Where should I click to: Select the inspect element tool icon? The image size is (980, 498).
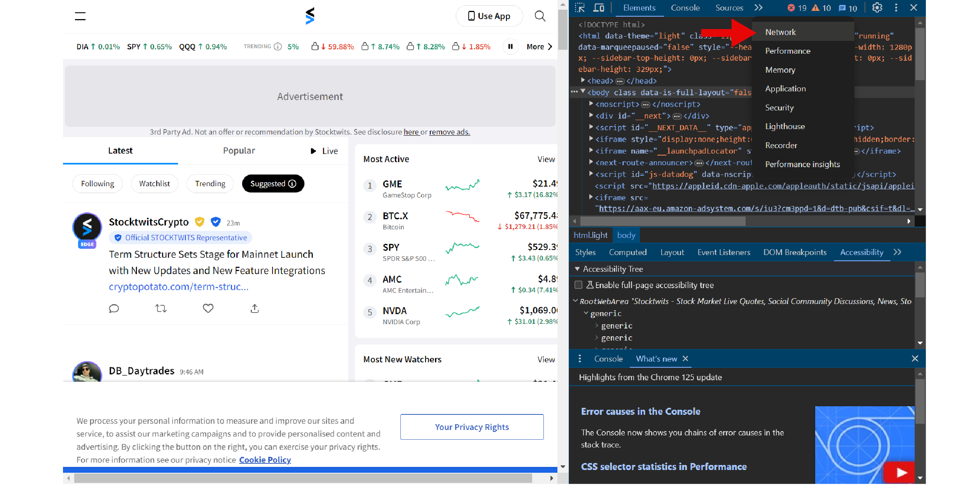pos(580,8)
